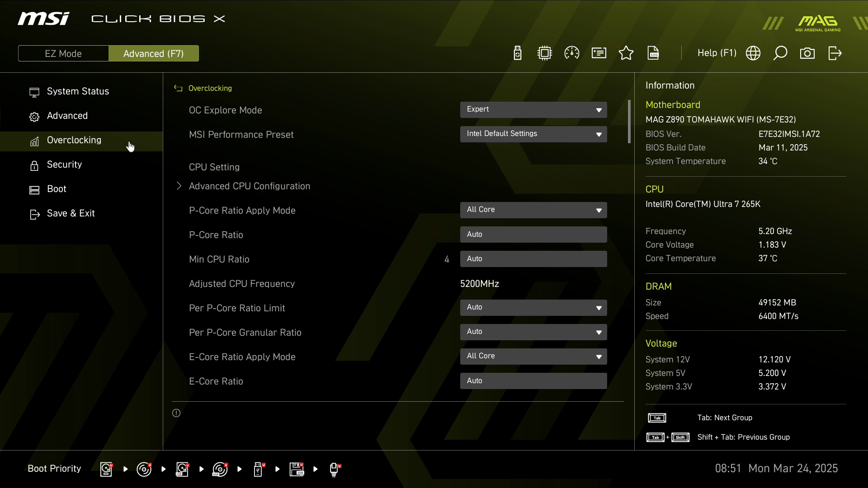Viewport: 868px width, 488px height.
Task: Open the Security menu in sidebar
Action: tap(64, 165)
